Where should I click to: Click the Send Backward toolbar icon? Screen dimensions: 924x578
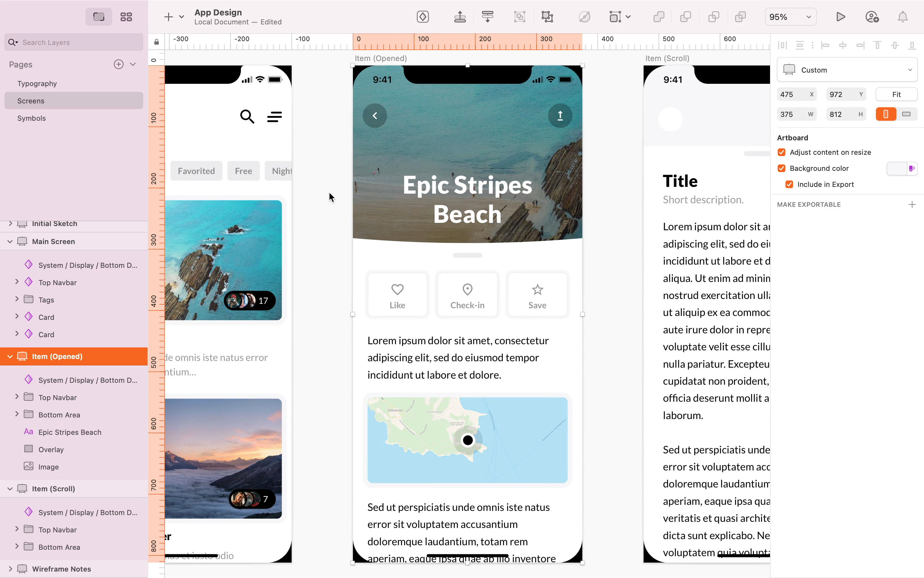pyautogui.click(x=488, y=17)
